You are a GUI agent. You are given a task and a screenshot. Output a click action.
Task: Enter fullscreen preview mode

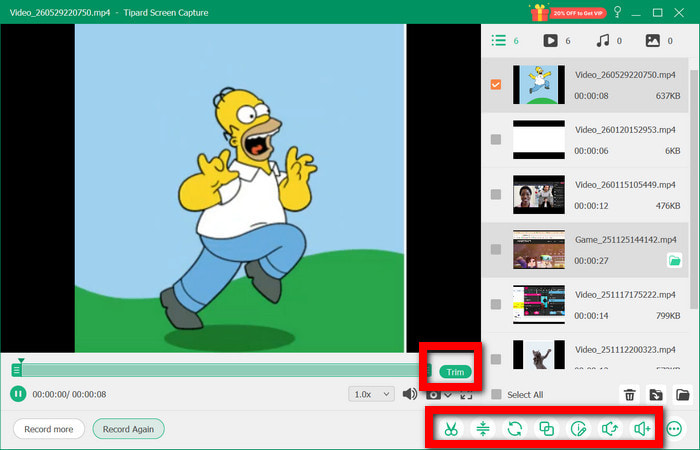coord(466,395)
